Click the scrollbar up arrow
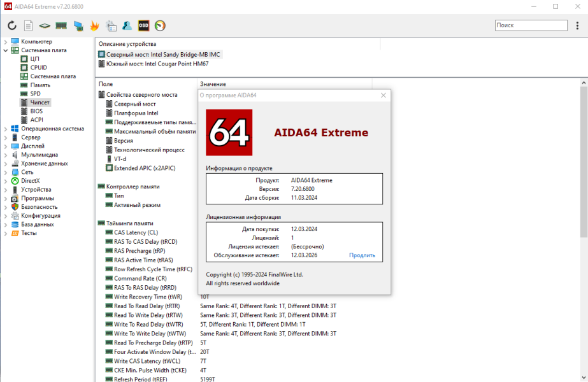Image resolution: width=588 pixels, height=382 pixels. [584, 83]
